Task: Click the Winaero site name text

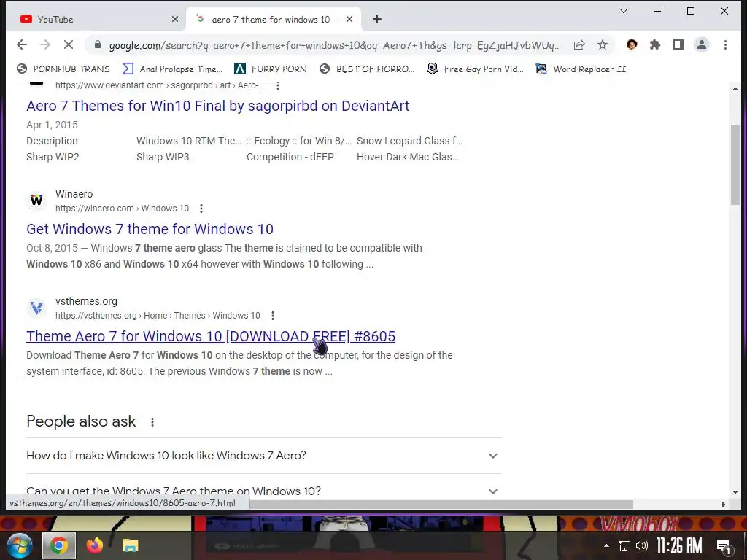Action: coord(74,194)
